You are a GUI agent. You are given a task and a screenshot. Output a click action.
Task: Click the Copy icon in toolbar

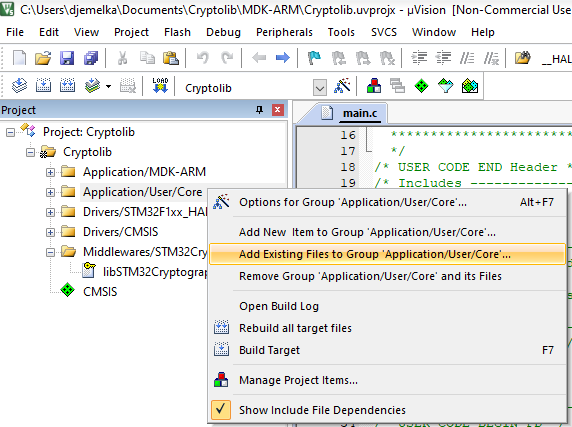pos(147,58)
